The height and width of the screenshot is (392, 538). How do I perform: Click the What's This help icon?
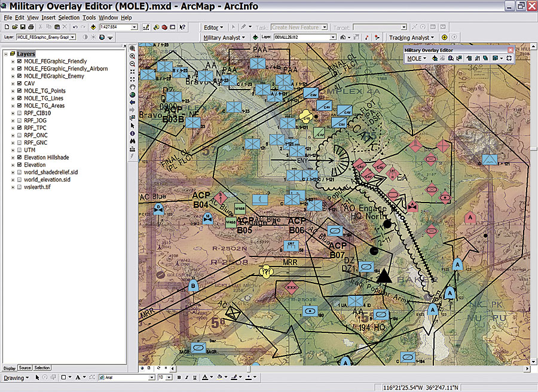pyautogui.click(x=182, y=27)
